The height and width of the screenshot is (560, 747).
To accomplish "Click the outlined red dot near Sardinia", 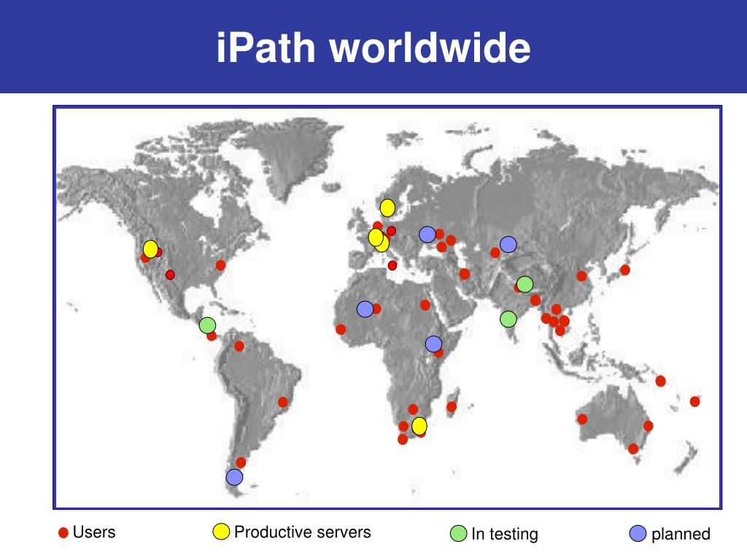I will (392, 265).
